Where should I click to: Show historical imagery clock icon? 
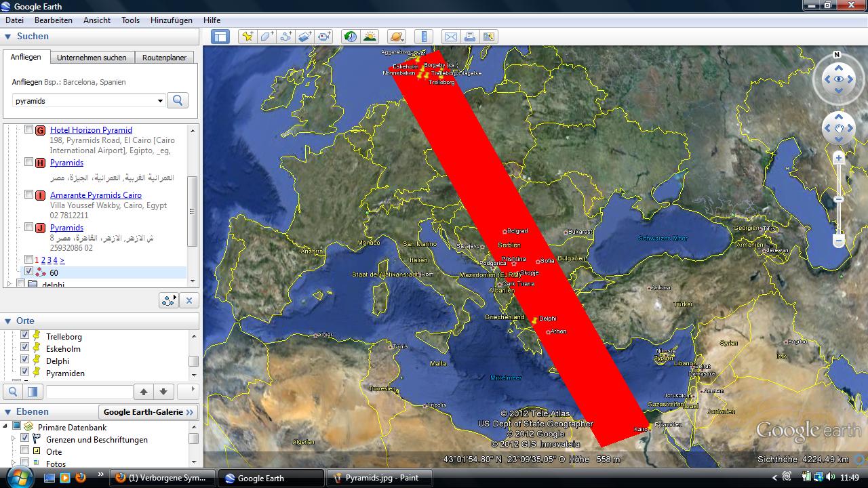coord(351,37)
